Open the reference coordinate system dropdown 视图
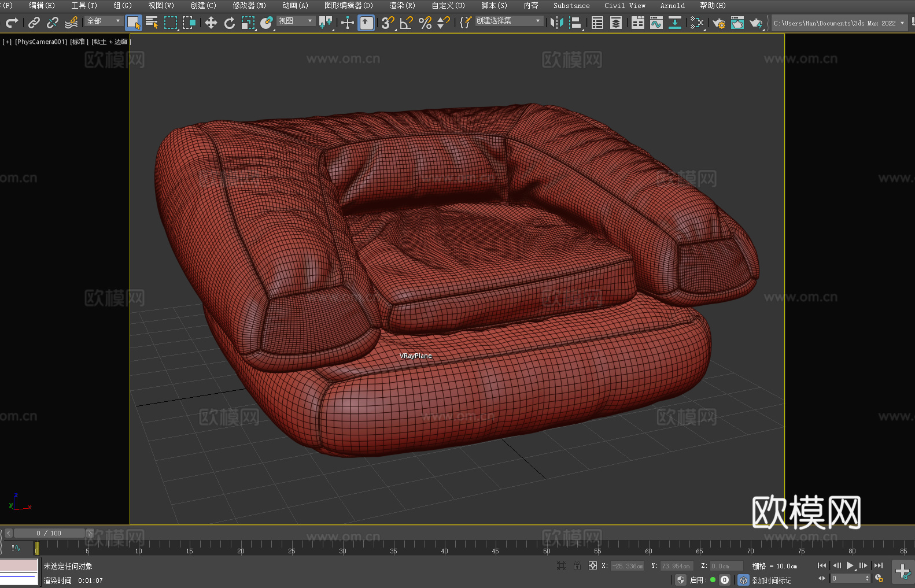The image size is (915, 588). point(296,21)
